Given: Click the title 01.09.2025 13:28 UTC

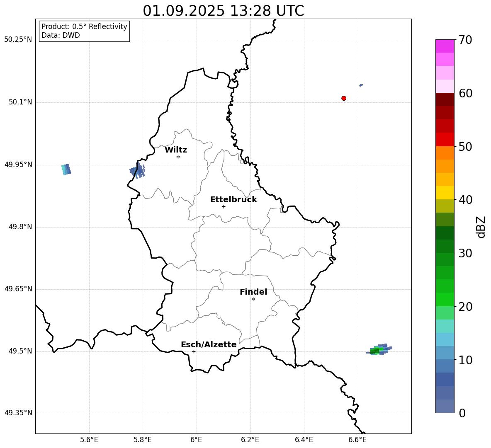Looking at the screenshot, I should click(223, 11).
